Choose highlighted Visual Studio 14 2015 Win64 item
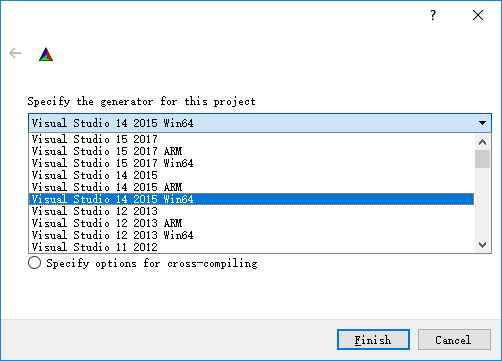The height and width of the screenshot is (361, 502). coord(251,199)
